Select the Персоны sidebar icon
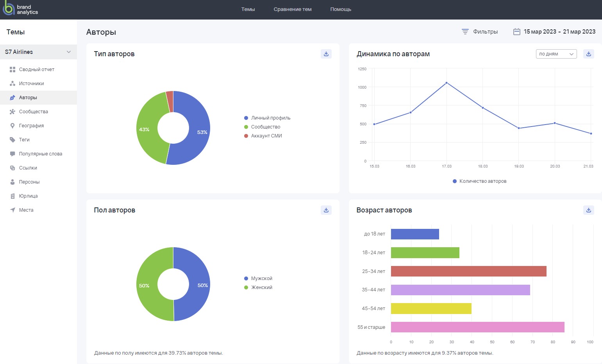The image size is (602, 364). click(x=12, y=182)
